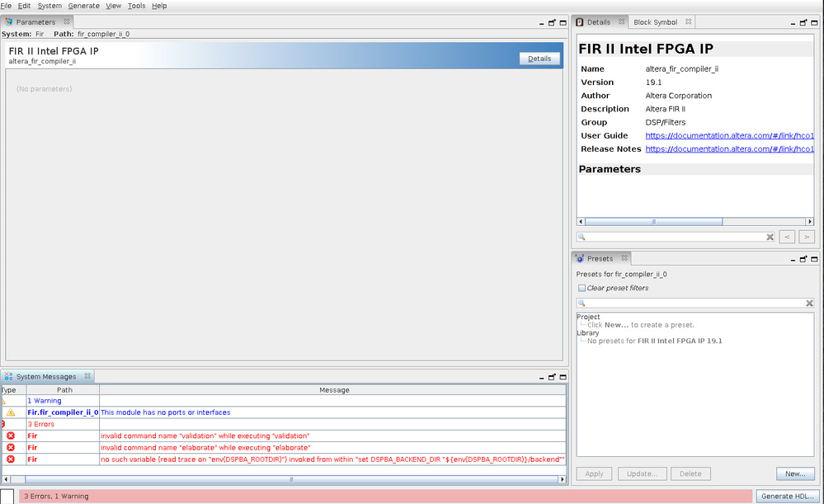The image size is (824, 504).
Task: Close the System Messages tab
Action: [87, 376]
